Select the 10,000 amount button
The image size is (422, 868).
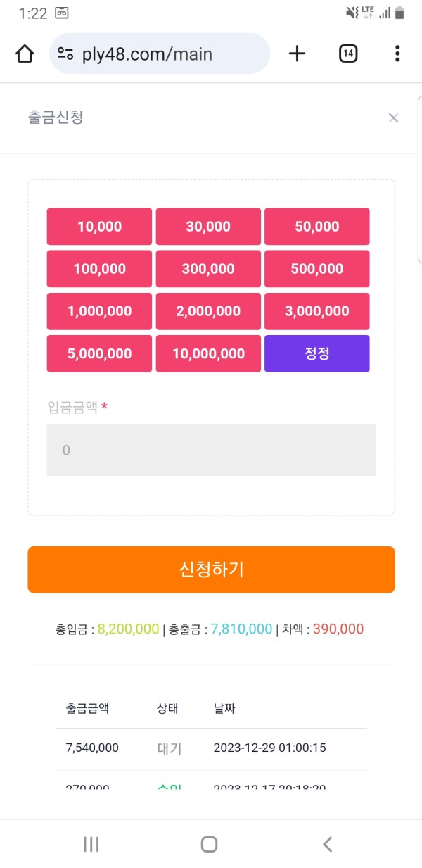(x=99, y=227)
